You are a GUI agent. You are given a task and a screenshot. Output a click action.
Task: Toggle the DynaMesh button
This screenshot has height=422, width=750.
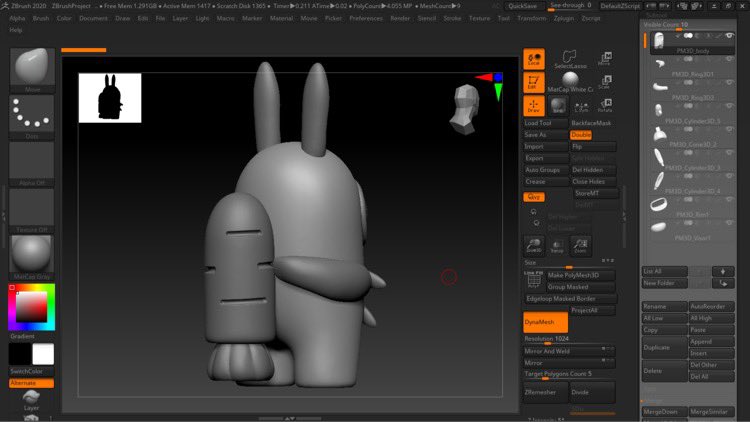[x=545, y=322]
